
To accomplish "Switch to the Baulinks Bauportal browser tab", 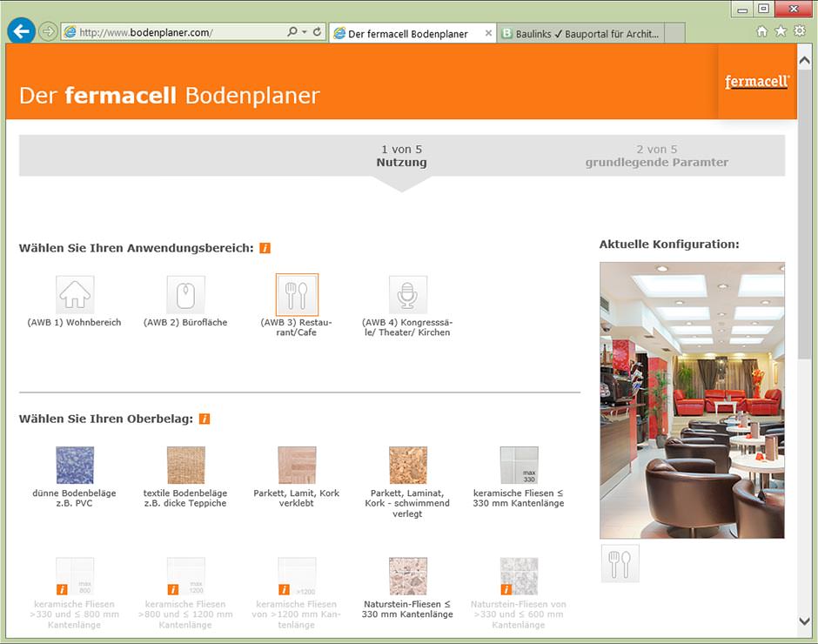I will coord(580,34).
